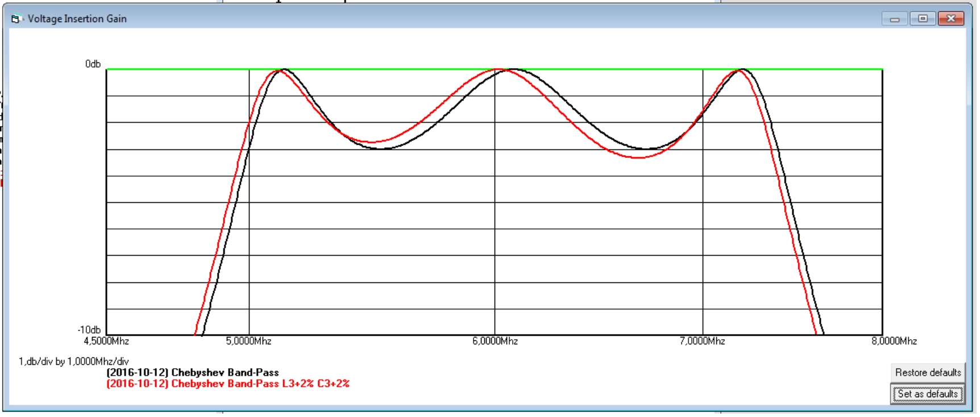Close the Voltage Insertion Gain window
Screen dimensions: 980x417
click(x=950, y=19)
